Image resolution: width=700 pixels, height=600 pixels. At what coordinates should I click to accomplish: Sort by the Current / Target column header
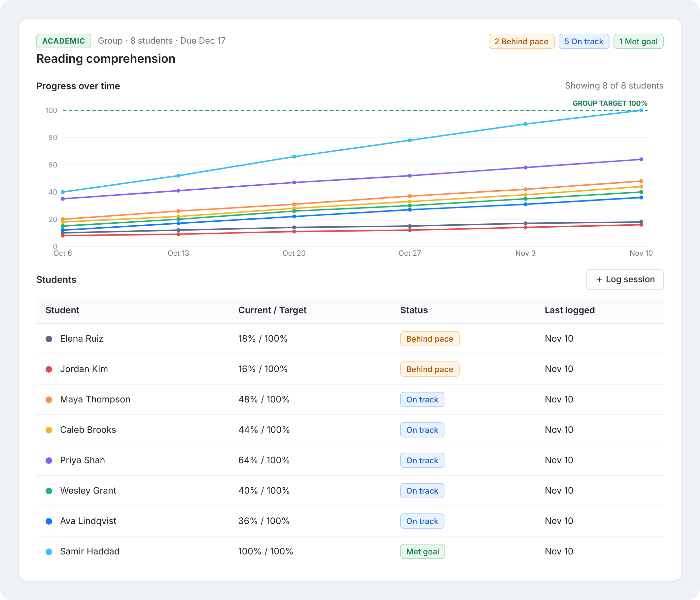[x=273, y=310]
